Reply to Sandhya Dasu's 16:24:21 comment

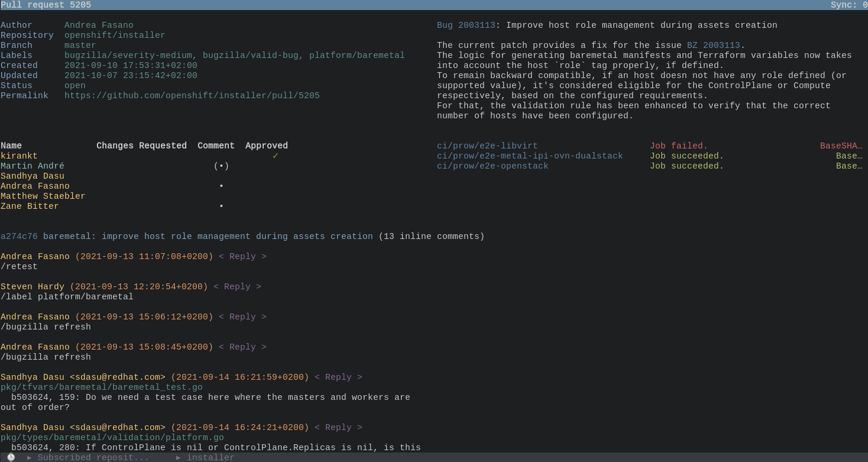338,428
